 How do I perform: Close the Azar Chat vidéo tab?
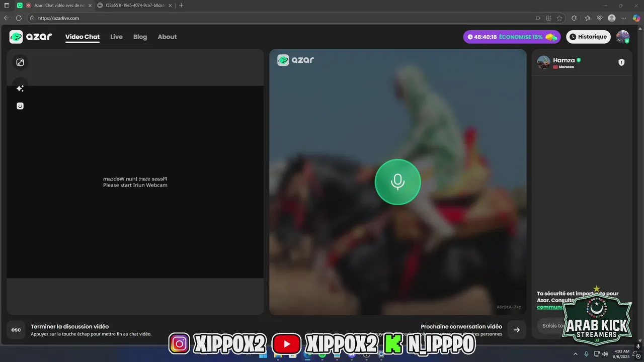point(90,6)
